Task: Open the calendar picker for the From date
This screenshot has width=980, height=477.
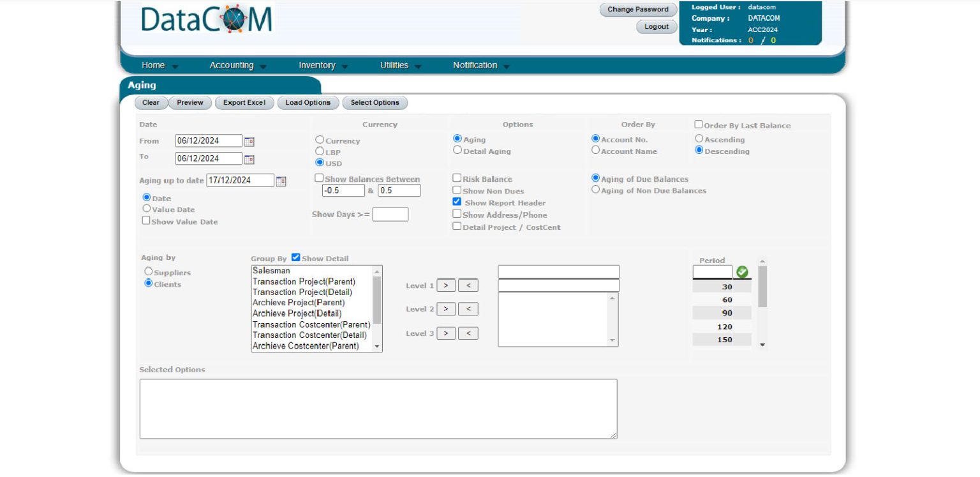Action: [x=248, y=140]
